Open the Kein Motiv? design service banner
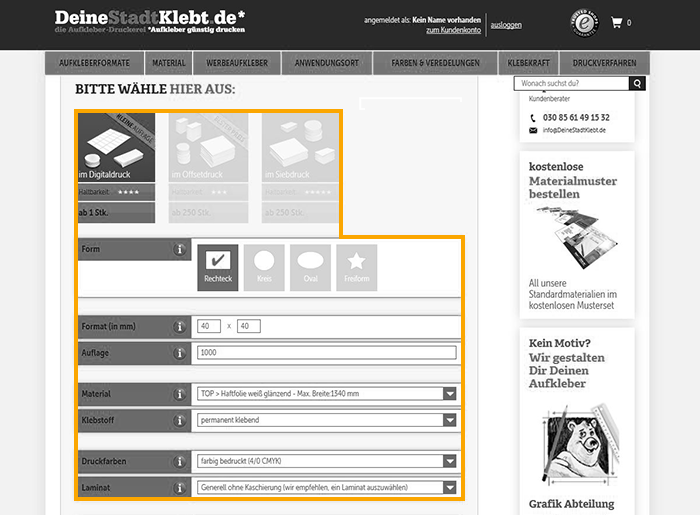The width and height of the screenshot is (700, 515). [577, 421]
